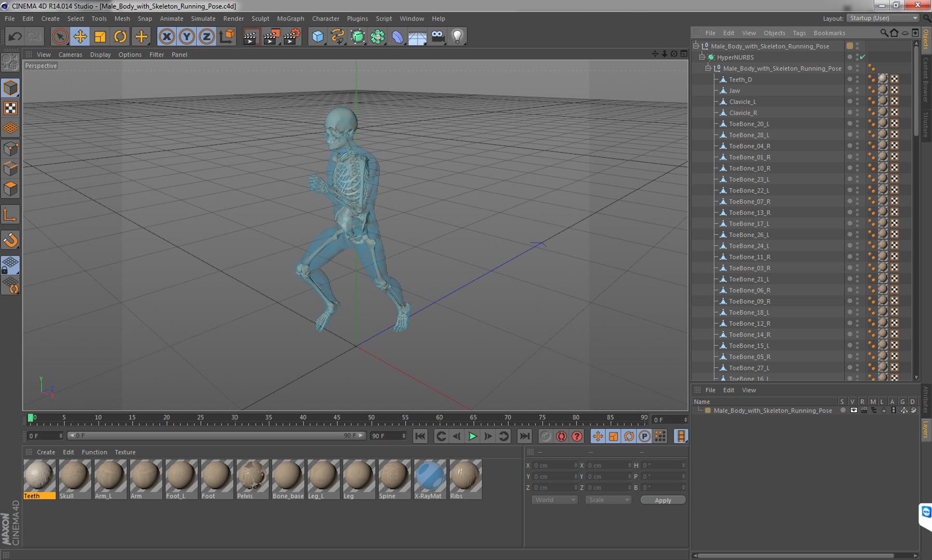Activate the Move tool
Image resolution: width=932 pixels, height=560 pixels.
click(x=80, y=36)
